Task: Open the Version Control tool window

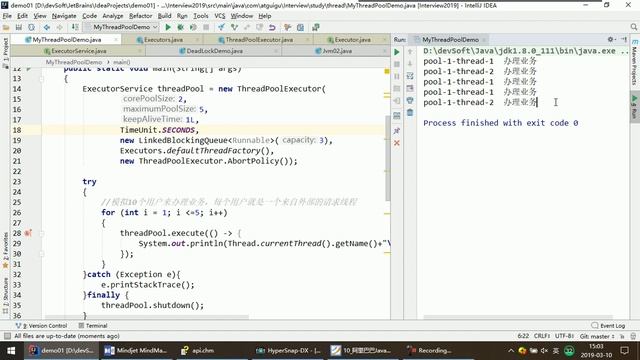Action: point(41,326)
